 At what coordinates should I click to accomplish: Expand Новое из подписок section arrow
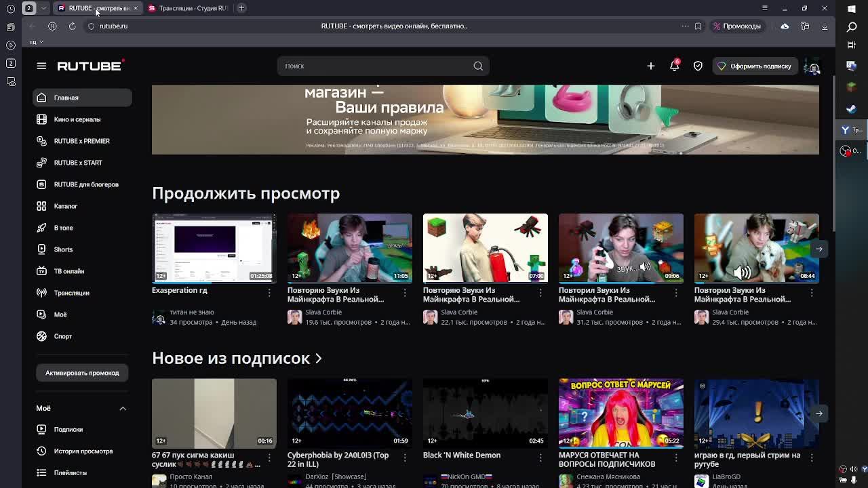click(x=318, y=359)
